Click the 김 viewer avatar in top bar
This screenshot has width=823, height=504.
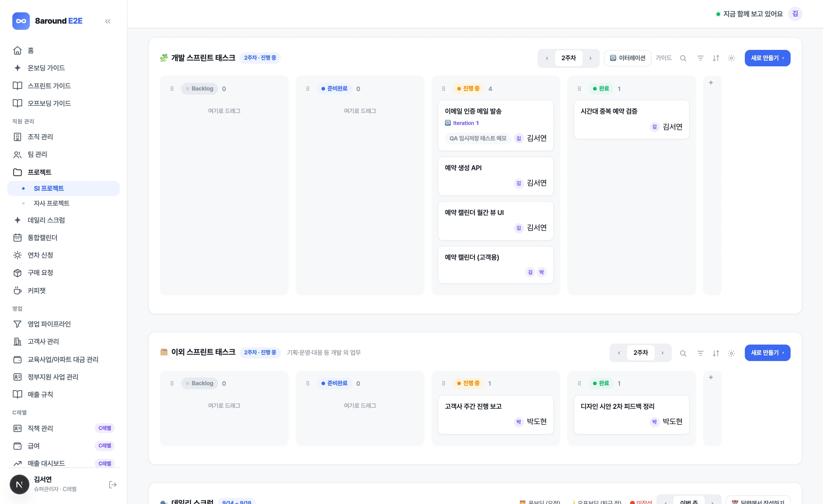(795, 14)
